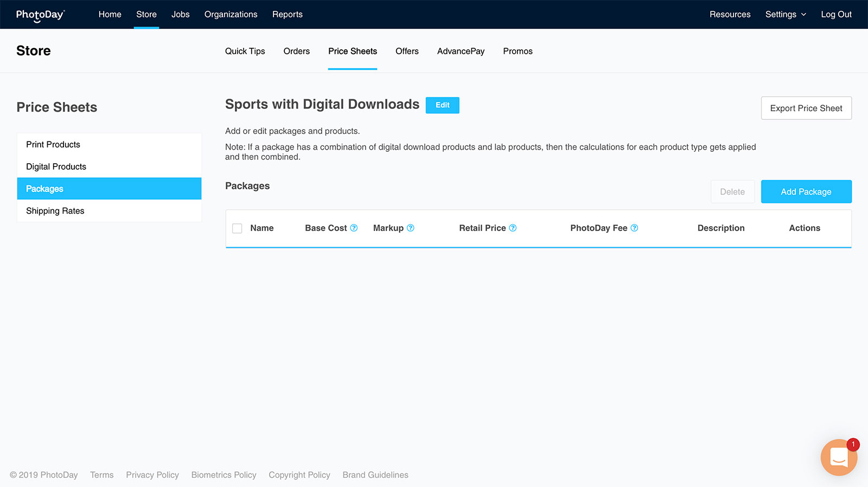Click the PhotoDay logo

(x=40, y=15)
